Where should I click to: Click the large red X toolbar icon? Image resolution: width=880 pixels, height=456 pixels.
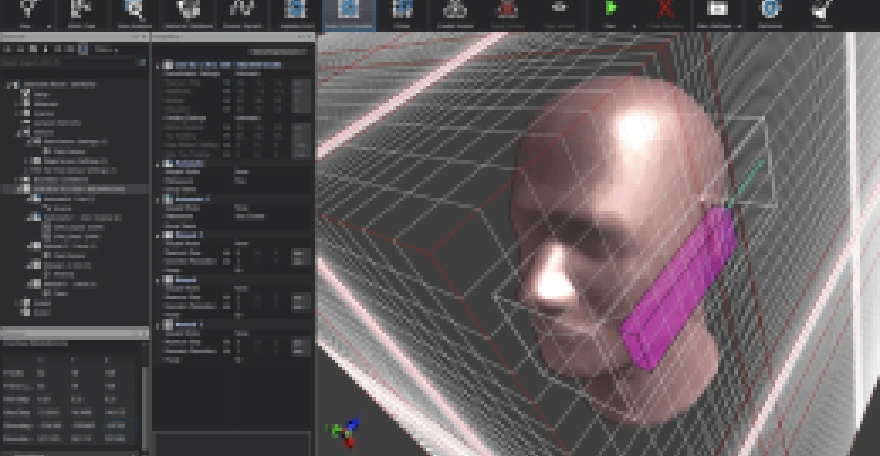click(664, 9)
